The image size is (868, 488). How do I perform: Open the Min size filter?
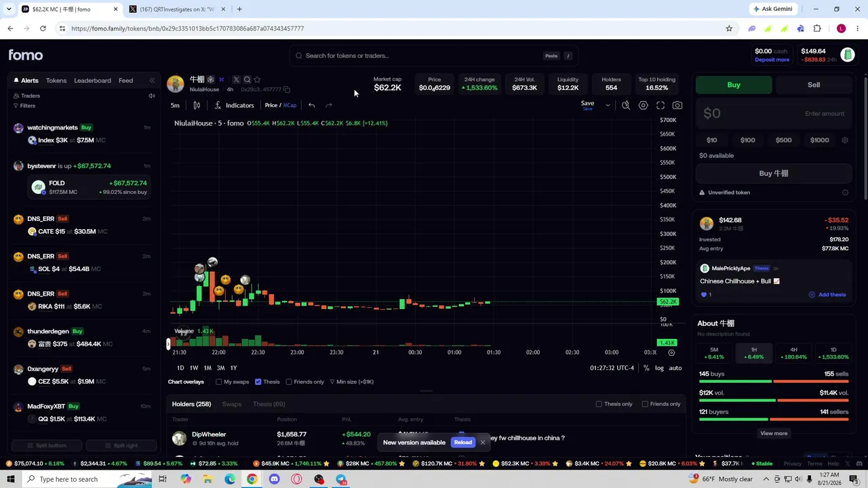pos(352,382)
